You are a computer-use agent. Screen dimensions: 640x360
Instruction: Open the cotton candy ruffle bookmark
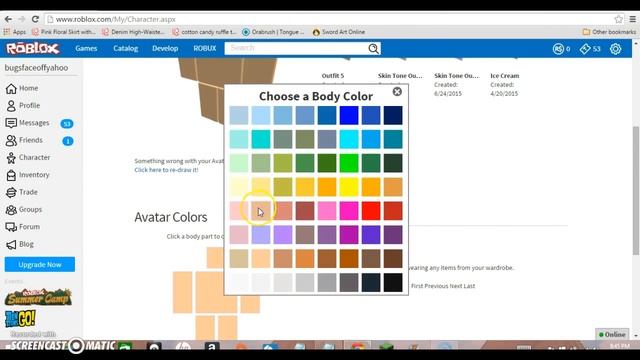[204, 32]
